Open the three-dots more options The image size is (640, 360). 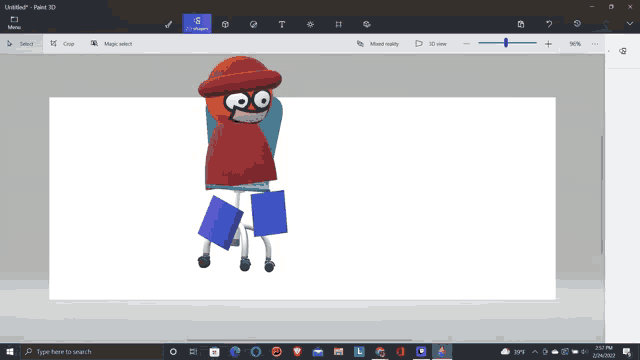tap(595, 44)
